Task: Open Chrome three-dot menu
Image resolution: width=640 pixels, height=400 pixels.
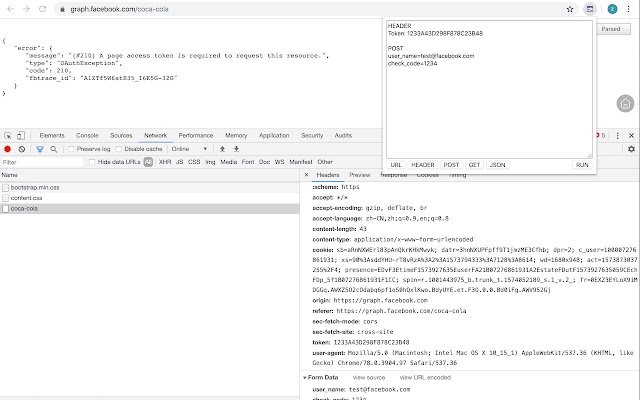Action: (x=628, y=9)
